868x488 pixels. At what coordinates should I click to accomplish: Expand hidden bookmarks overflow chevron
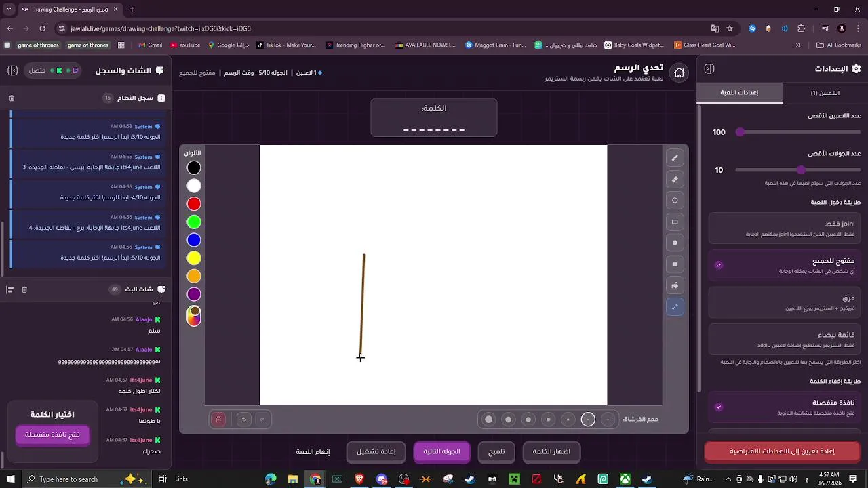[x=798, y=45]
